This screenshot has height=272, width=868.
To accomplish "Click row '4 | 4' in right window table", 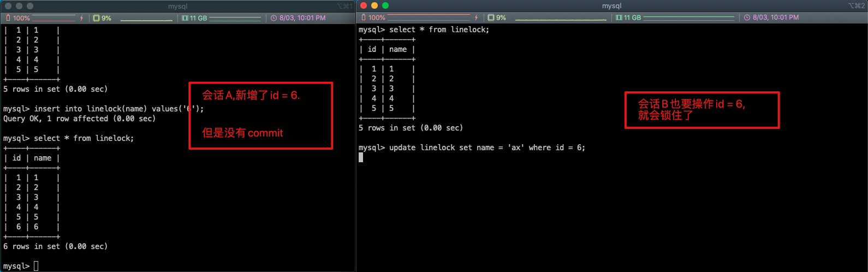I will (387, 98).
